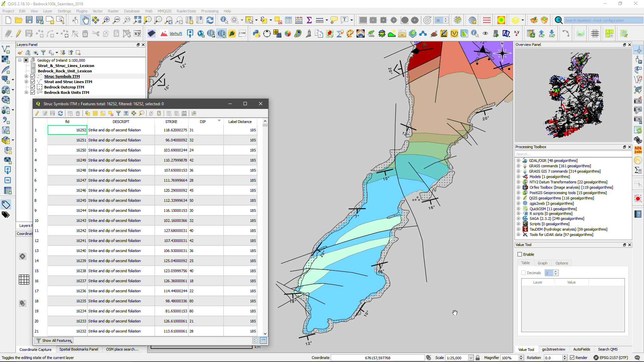Open the Scale dropdown in status bar

tap(471, 358)
